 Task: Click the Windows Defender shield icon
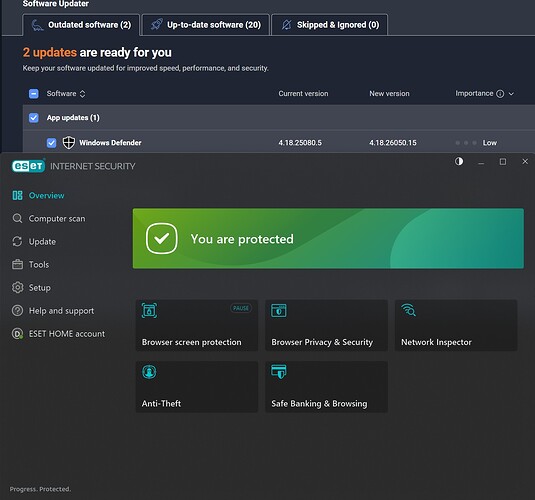pos(69,143)
